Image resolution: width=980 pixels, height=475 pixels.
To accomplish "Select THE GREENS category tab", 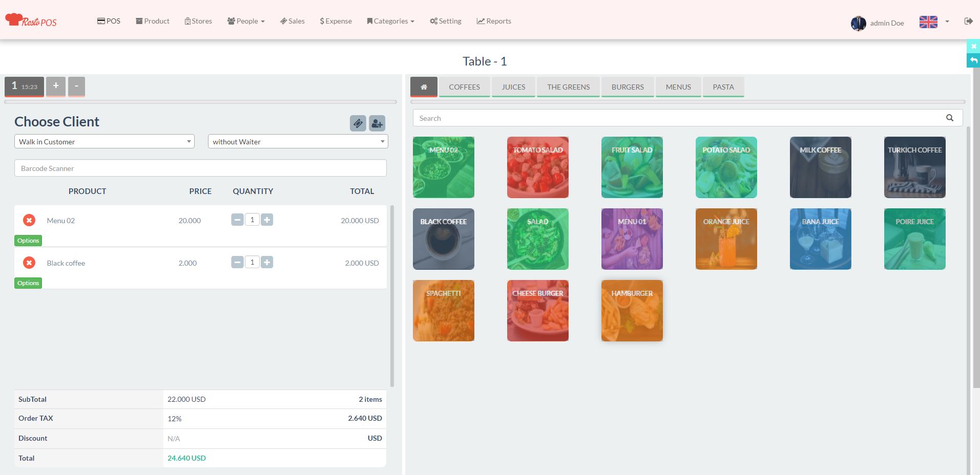I will pos(569,87).
